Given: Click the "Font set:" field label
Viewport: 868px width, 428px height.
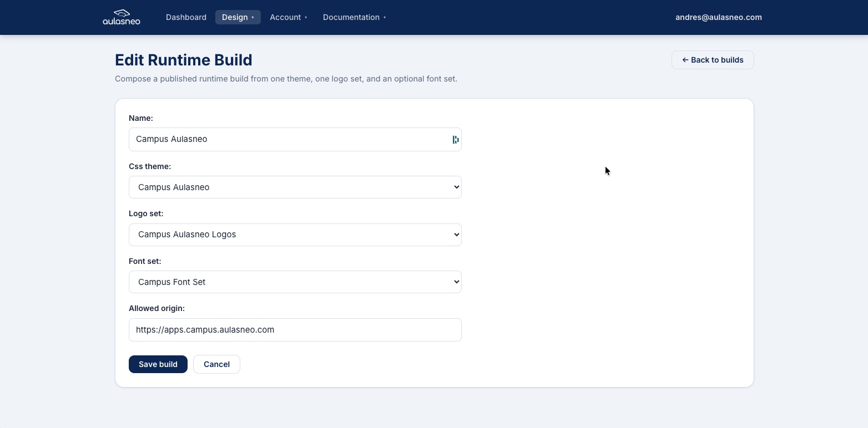Looking at the screenshot, I should coord(145,261).
